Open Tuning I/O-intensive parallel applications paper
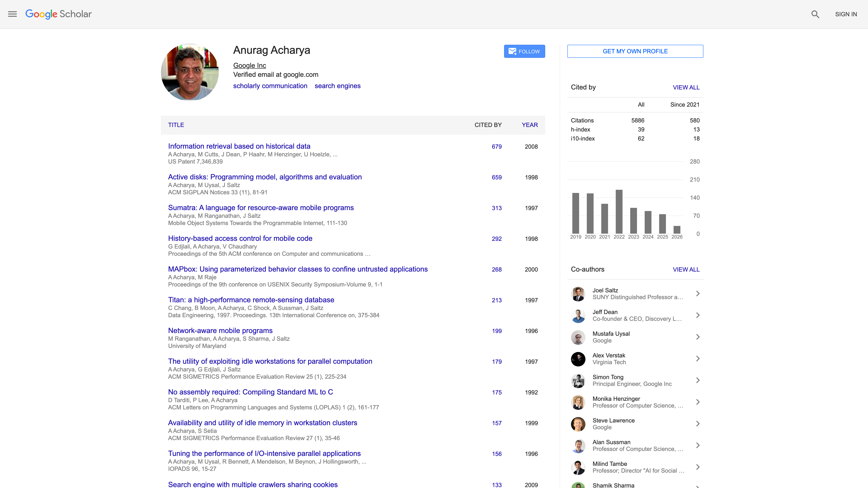 coord(264,453)
